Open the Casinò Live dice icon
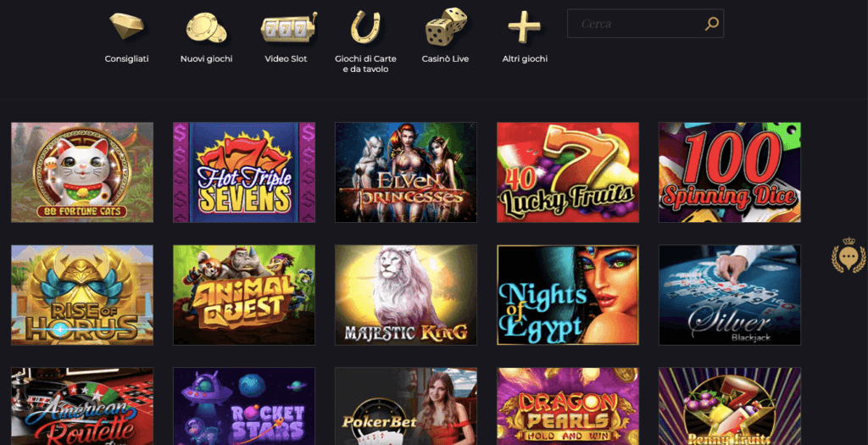Image resolution: width=868 pixels, height=445 pixels. point(446,26)
